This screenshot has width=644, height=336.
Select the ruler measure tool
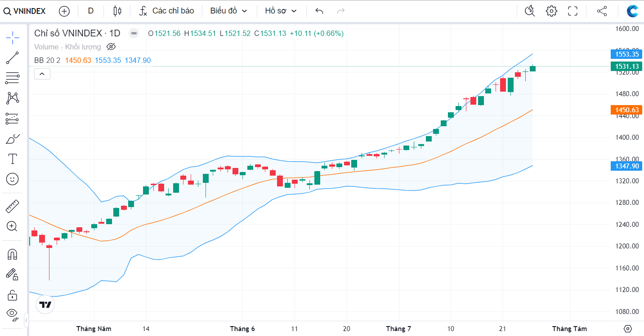click(13, 206)
